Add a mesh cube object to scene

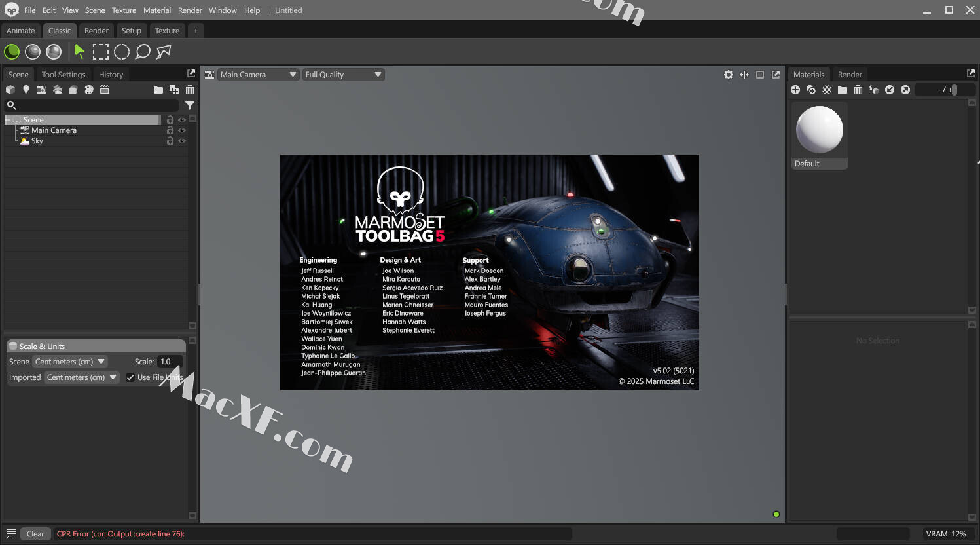tap(10, 90)
